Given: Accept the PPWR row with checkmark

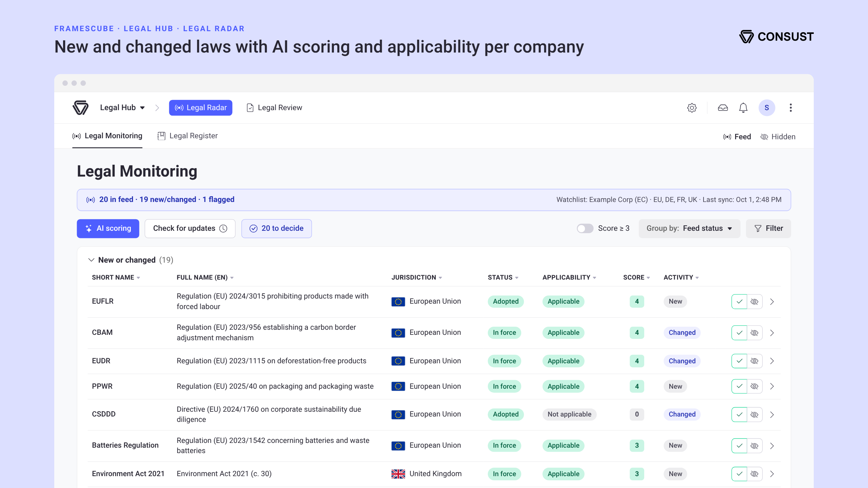Looking at the screenshot, I should 739,386.
